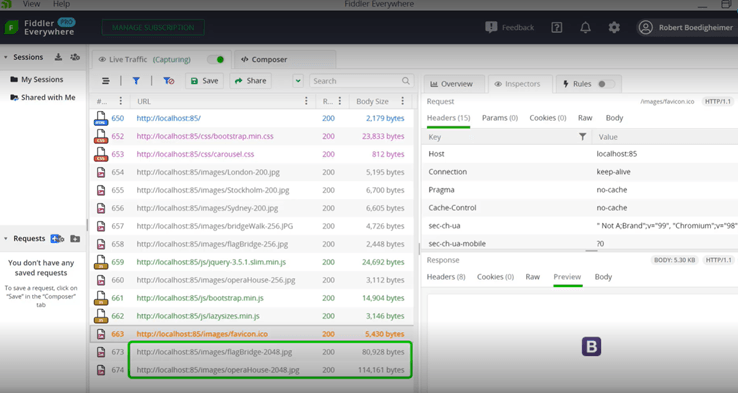Click the Search input field
The image size is (738, 393).
coord(361,81)
